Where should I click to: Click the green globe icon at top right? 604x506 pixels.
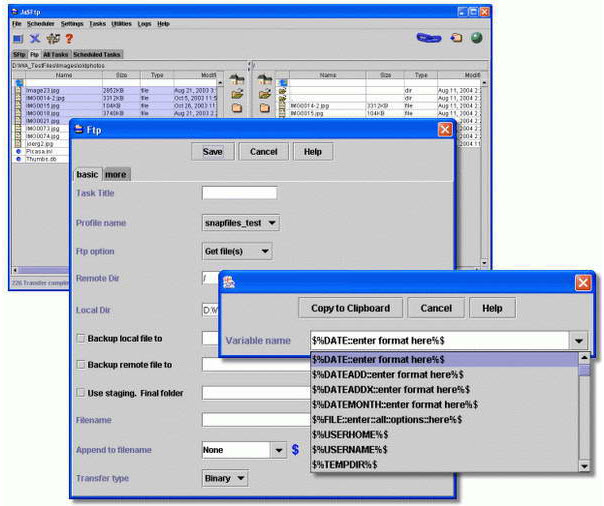point(476,38)
